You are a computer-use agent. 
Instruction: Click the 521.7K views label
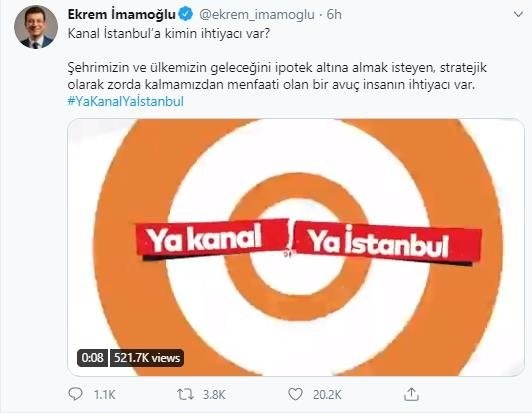pyautogui.click(x=147, y=358)
